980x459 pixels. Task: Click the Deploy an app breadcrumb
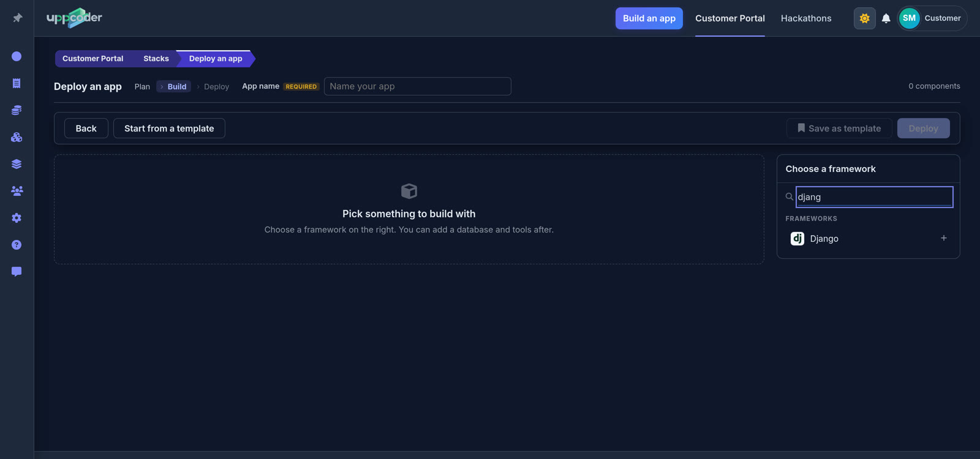point(216,59)
